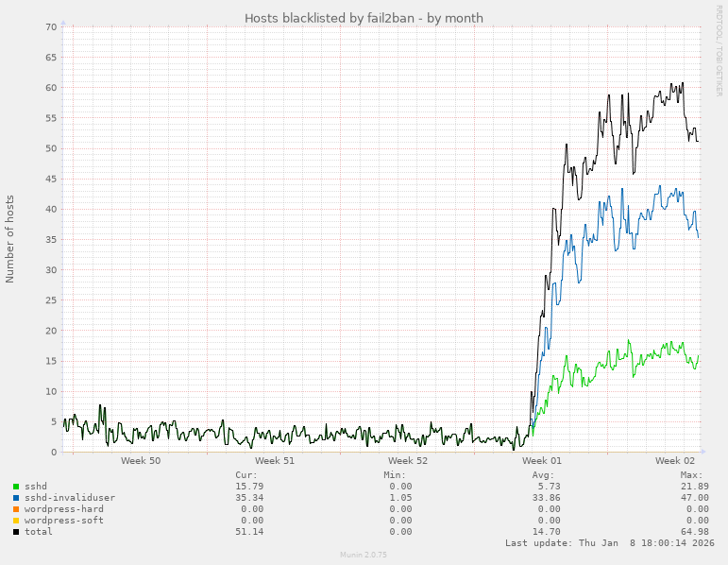Click the green sshd legend swatch
The height and width of the screenshot is (565, 728).
pos(16,487)
